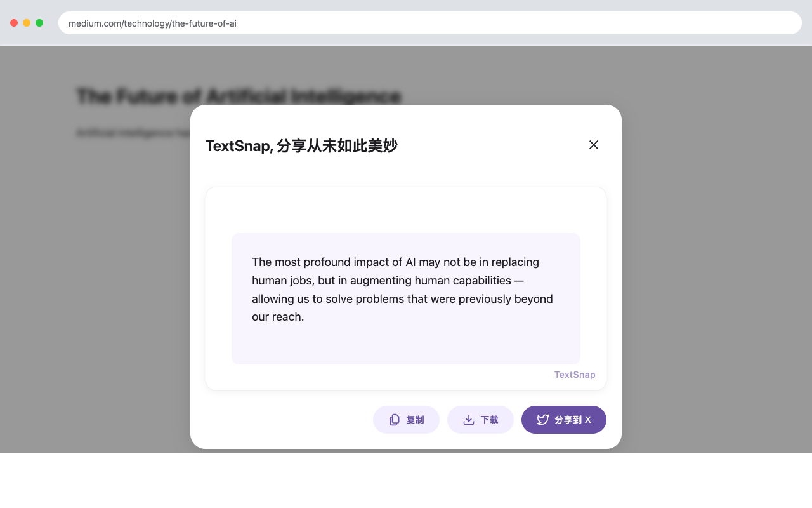
Task: Click the quoted AI text card
Action: click(x=406, y=298)
